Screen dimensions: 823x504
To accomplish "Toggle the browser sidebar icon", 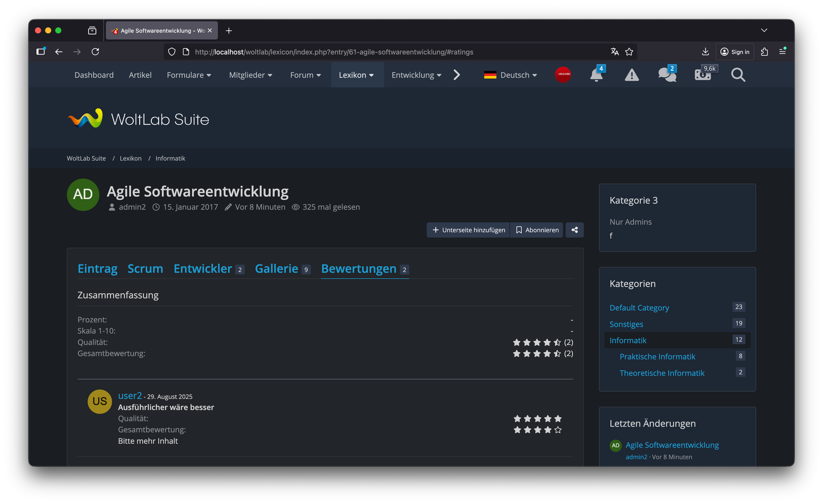I will pyautogui.click(x=41, y=52).
